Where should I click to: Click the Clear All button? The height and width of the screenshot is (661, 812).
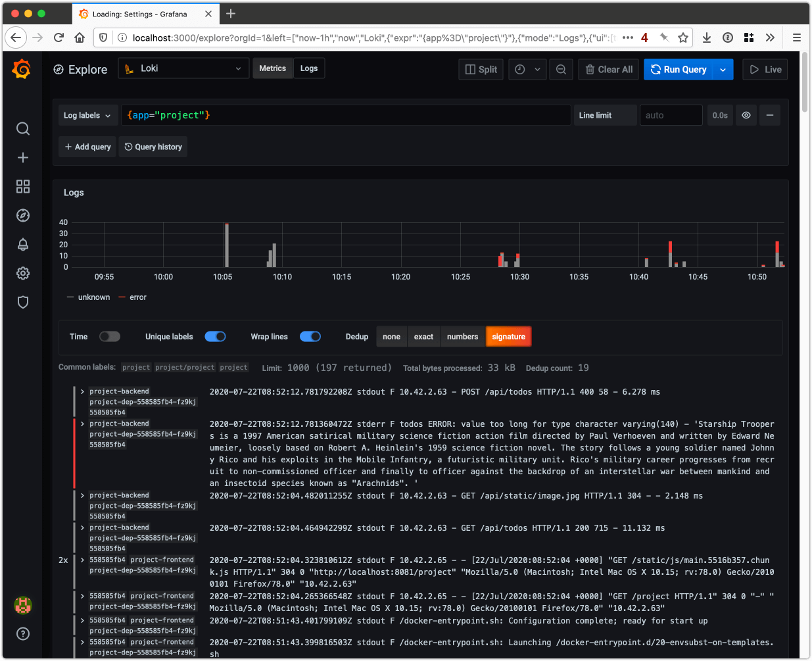coord(609,70)
